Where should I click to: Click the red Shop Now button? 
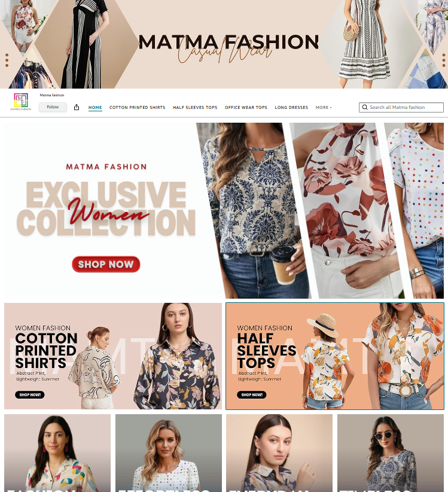pos(106,264)
